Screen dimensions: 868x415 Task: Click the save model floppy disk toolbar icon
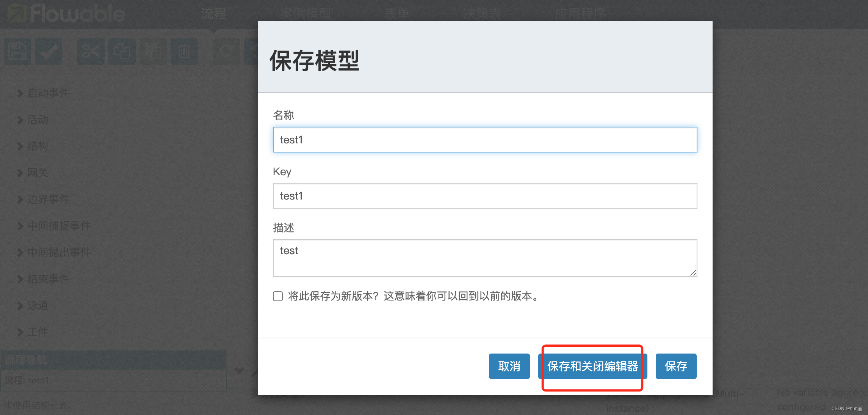point(17,51)
